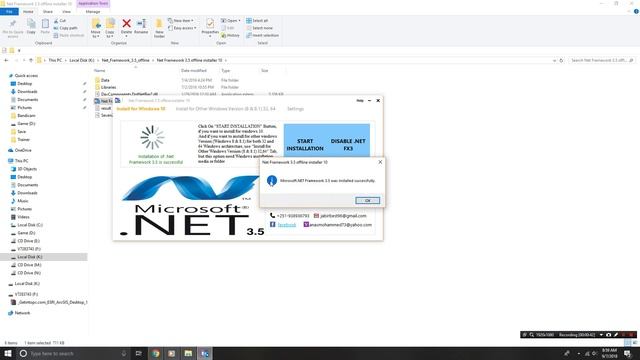Open Chrome from the taskbar

point(156,353)
